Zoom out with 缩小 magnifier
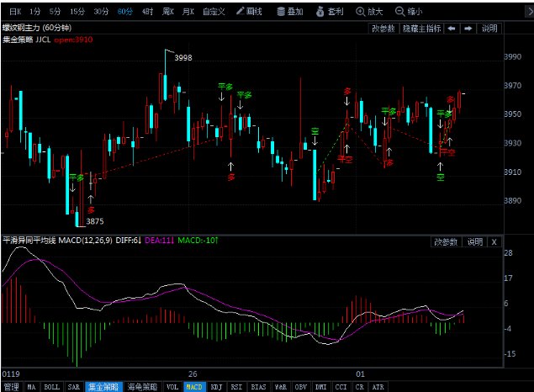The image size is (534, 392). point(410,12)
